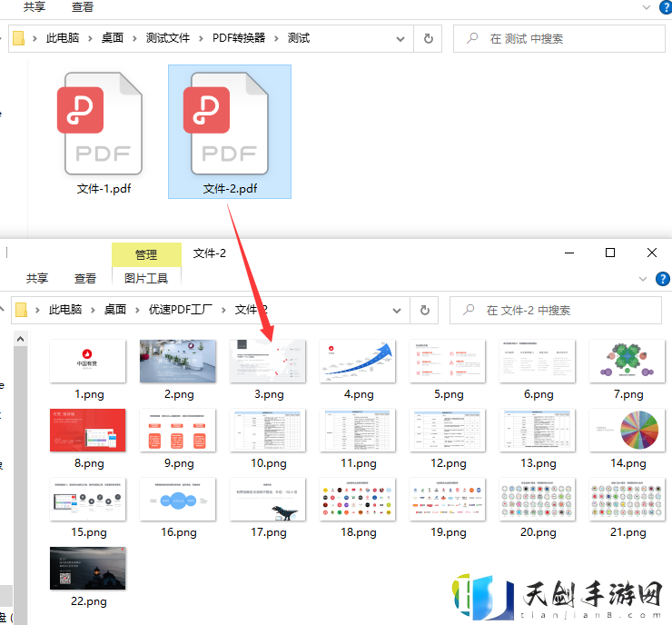Open the 共享 tab in 文件-2 window
672x625 pixels.
click(x=37, y=279)
